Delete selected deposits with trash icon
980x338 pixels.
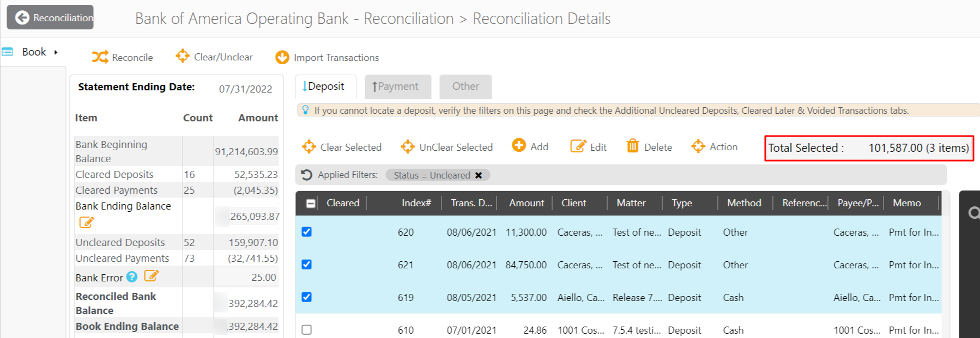632,146
